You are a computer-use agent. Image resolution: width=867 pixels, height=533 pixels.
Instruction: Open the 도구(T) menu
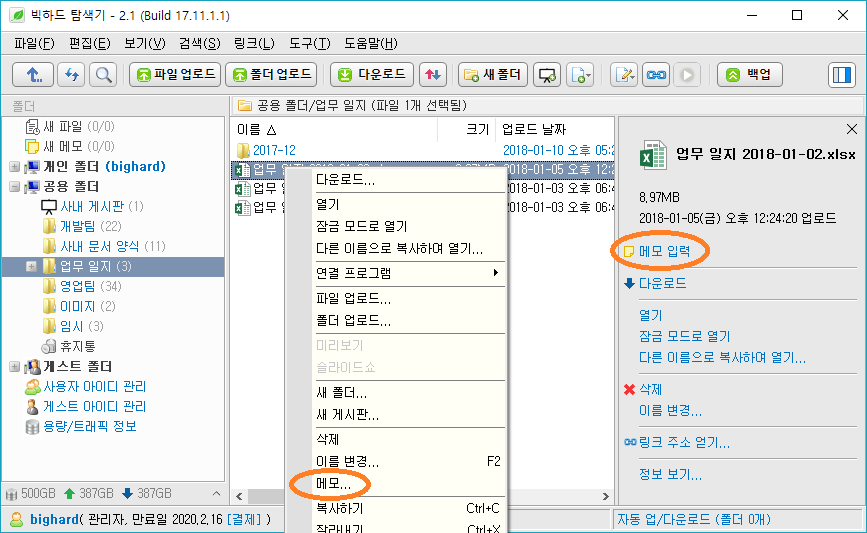[x=309, y=43]
